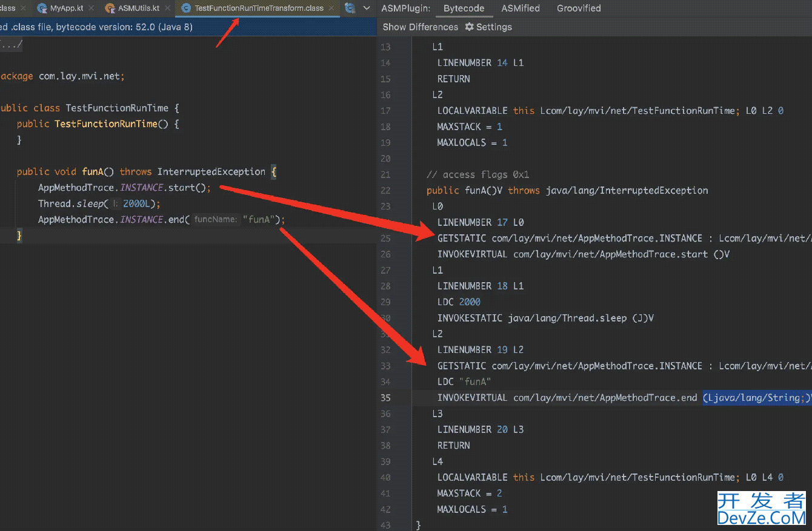Click LINENUMBER 17 L0 in bytecode
This screenshot has height=531, width=812.
point(481,222)
